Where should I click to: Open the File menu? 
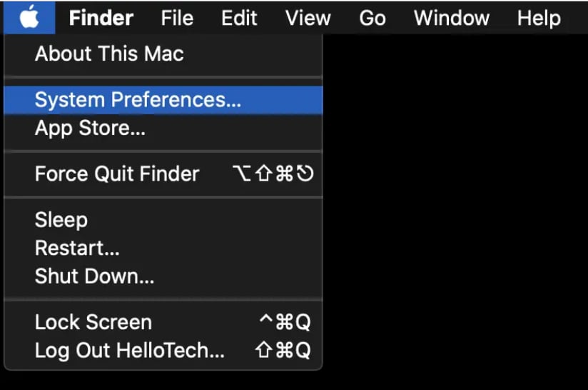tap(177, 18)
